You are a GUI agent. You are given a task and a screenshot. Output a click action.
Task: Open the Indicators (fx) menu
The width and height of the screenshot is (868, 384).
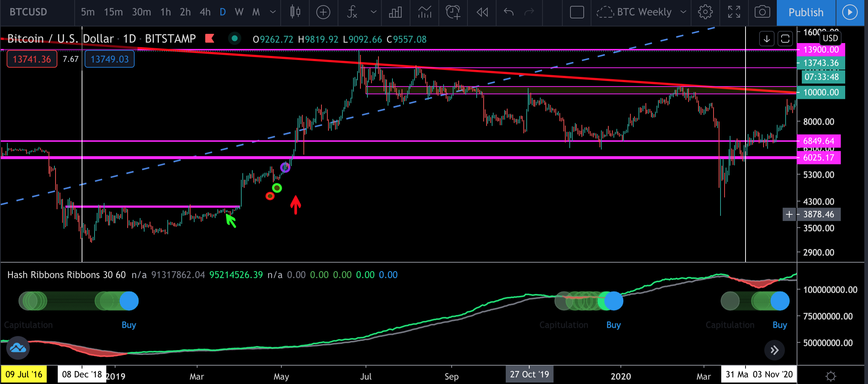pyautogui.click(x=352, y=12)
